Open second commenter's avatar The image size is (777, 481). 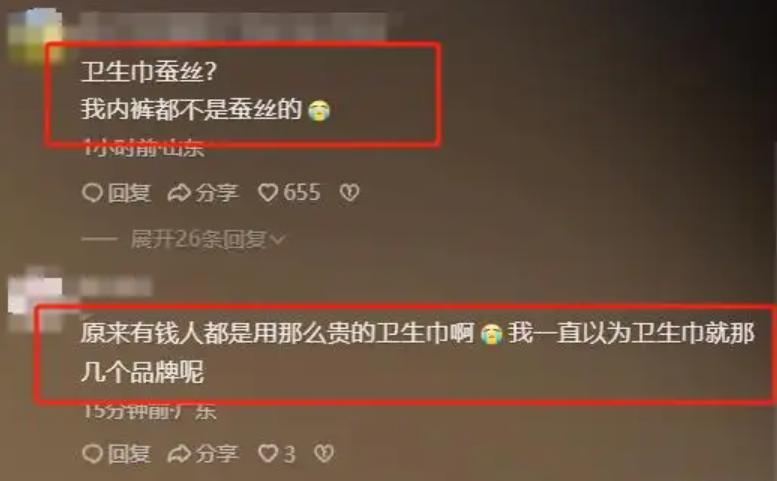(36, 298)
